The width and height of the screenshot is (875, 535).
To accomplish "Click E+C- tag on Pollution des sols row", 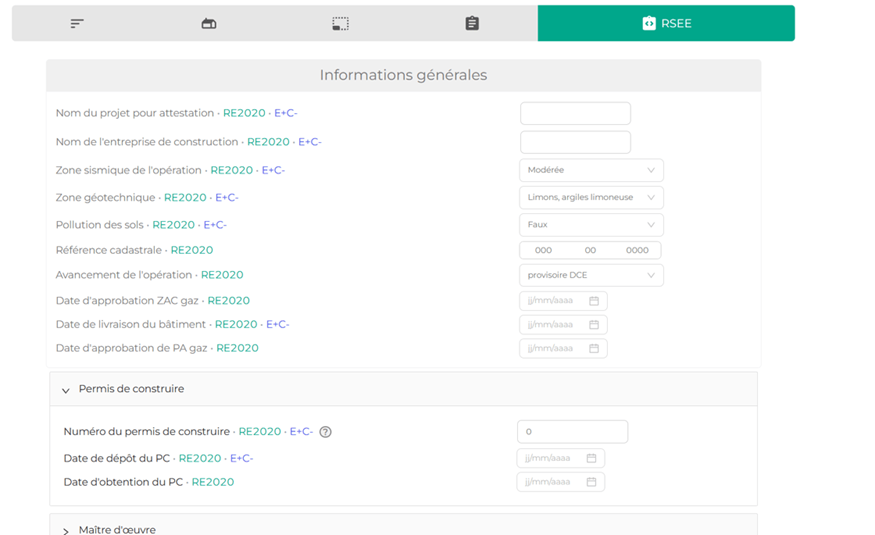I will point(215,225).
